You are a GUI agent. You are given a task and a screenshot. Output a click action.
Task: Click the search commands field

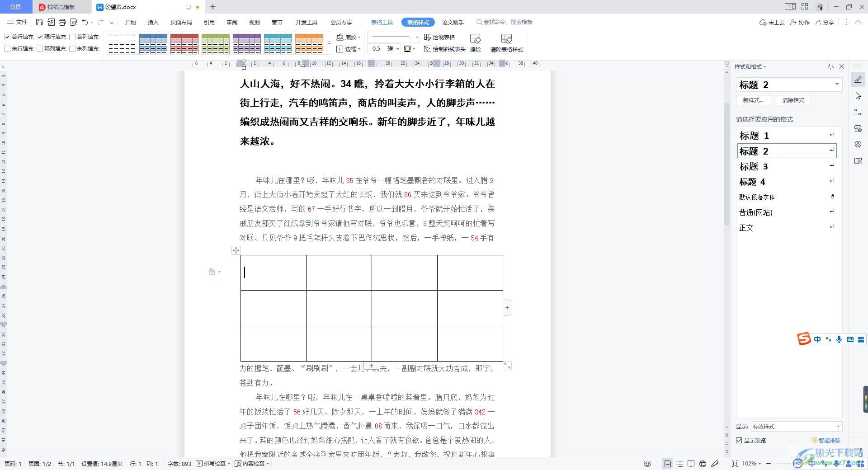pos(505,22)
